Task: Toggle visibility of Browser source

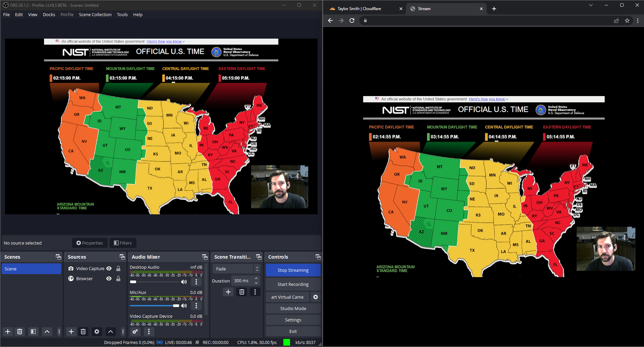Action: point(109,278)
